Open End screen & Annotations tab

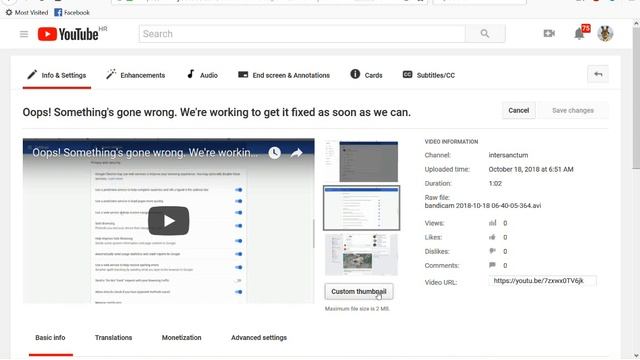tap(284, 75)
